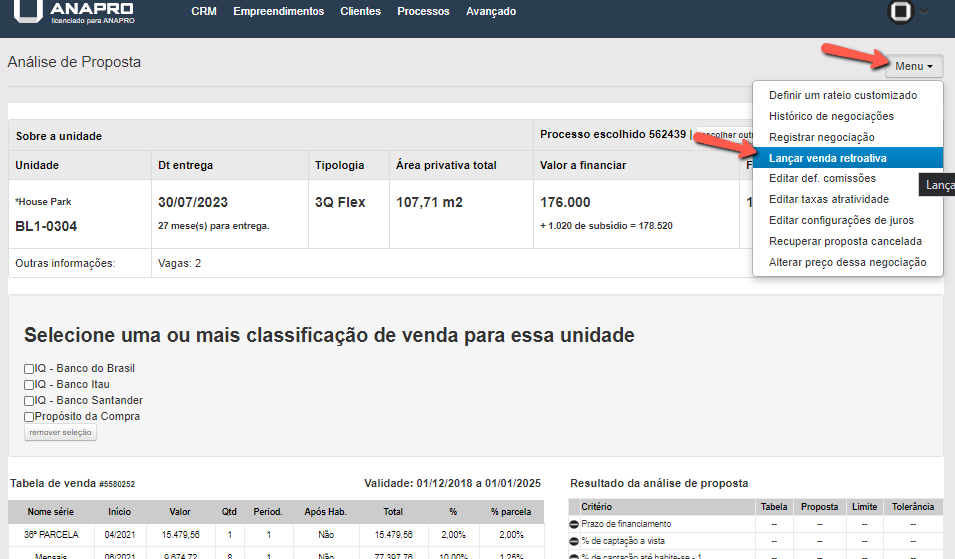Enable the IQ - Banco Itau checkbox
Image resolution: width=955 pixels, height=559 pixels.
[x=29, y=385]
